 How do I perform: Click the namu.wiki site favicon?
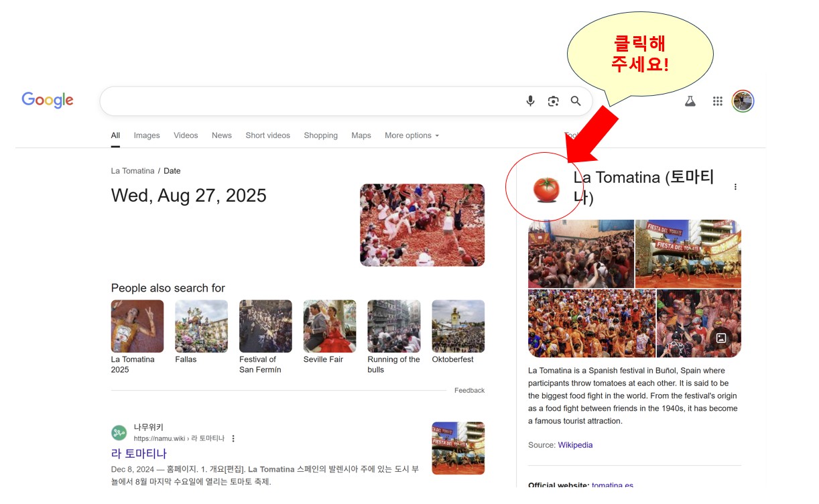coord(119,433)
